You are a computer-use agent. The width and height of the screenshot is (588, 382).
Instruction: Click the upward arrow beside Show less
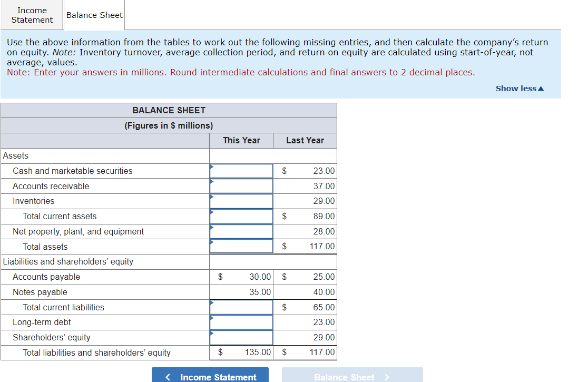[542, 88]
